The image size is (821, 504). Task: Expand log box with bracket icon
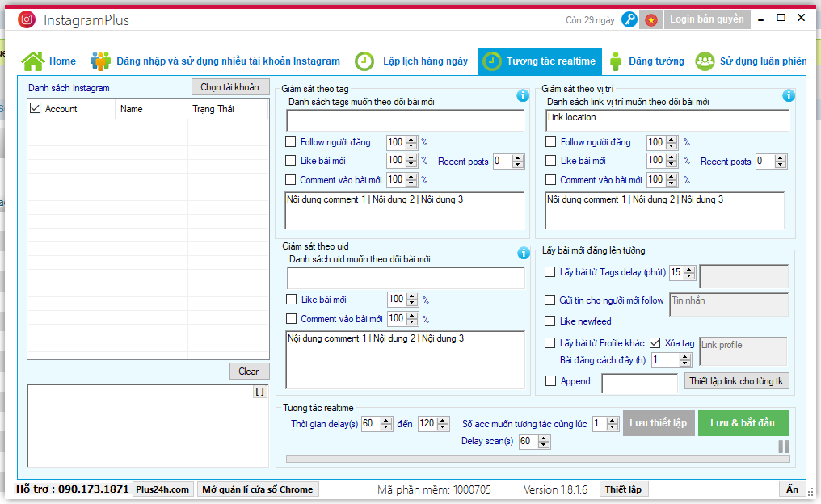pyautogui.click(x=259, y=392)
